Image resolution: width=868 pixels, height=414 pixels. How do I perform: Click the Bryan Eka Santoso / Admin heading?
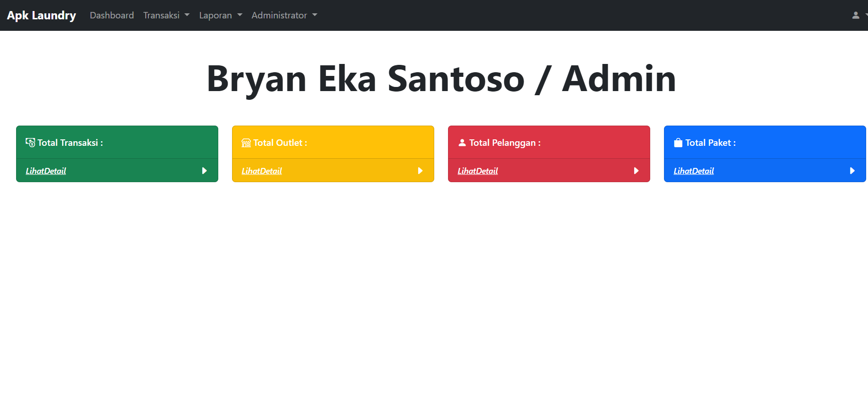(441, 79)
